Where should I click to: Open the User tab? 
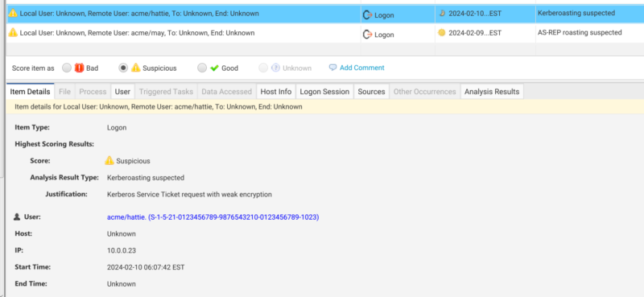pyautogui.click(x=122, y=92)
